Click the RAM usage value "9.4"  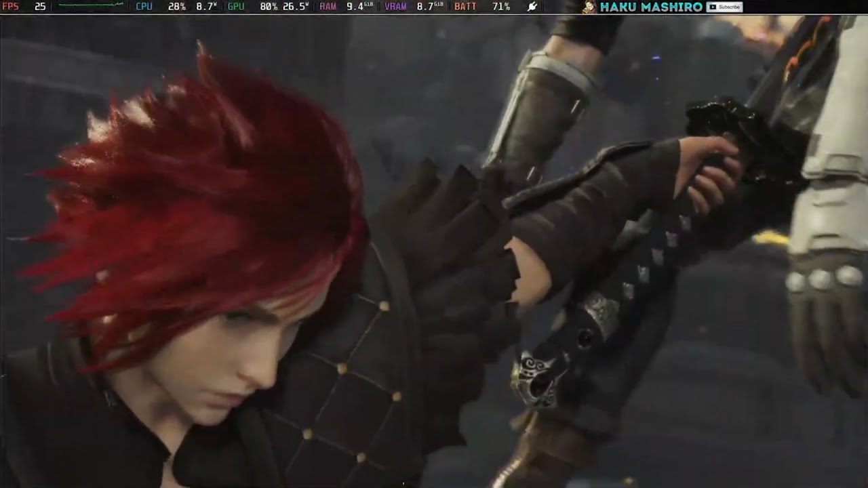(x=355, y=7)
